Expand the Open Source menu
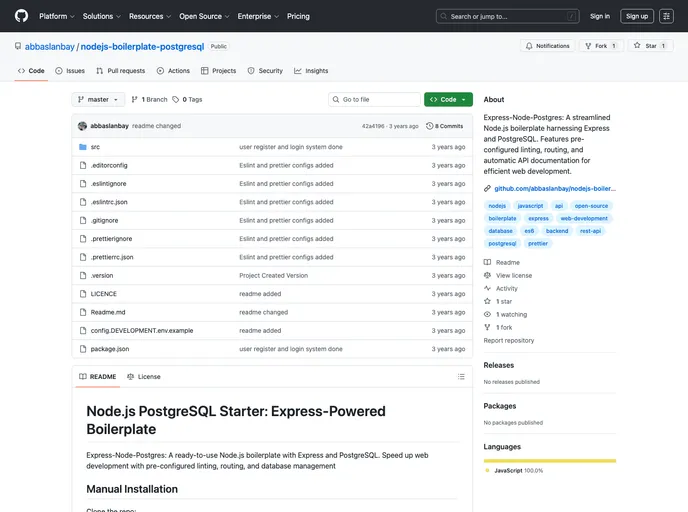The image size is (688, 512). coord(203,16)
